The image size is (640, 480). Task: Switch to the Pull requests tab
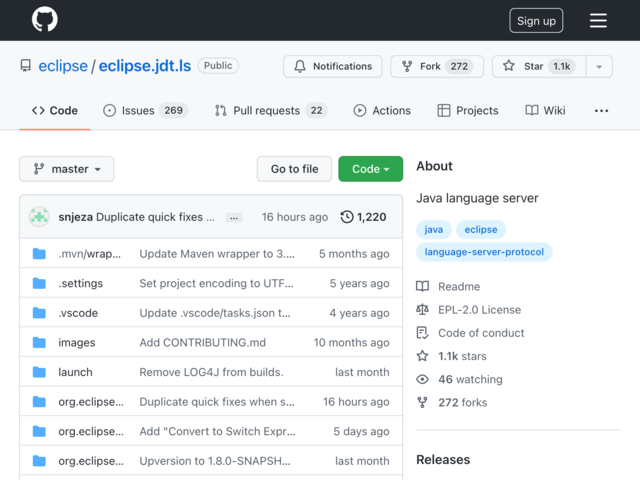point(271,111)
